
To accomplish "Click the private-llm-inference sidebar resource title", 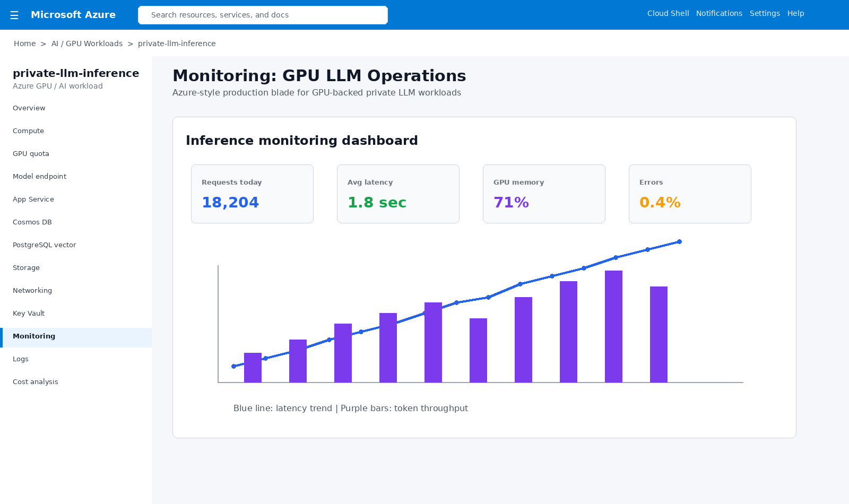I will (76, 73).
